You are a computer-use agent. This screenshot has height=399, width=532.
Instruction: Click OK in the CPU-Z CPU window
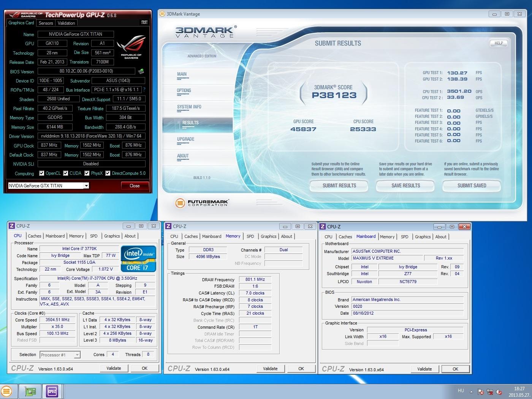pyautogui.click(x=144, y=368)
